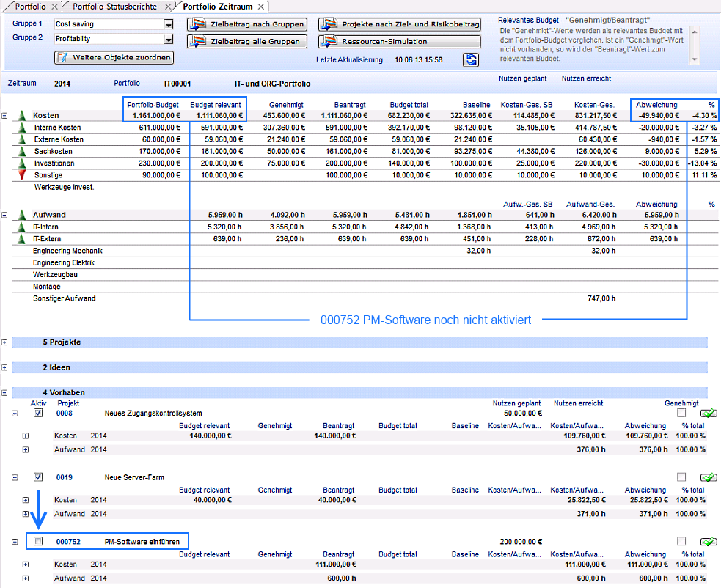The width and height of the screenshot is (721, 588).
Task: Click green checkmark icon for project 000752
Action: (707, 542)
